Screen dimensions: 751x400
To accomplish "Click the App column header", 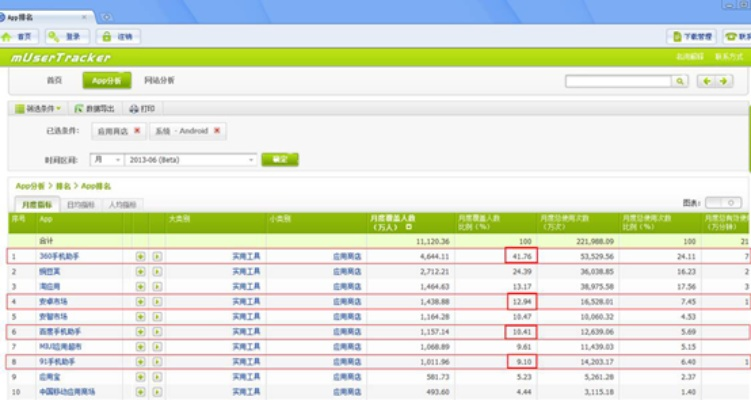I will pos(46,219).
